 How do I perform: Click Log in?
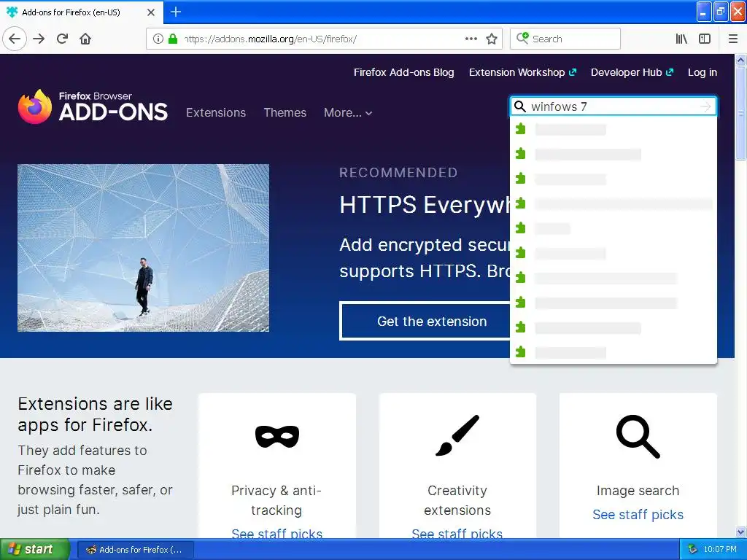(703, 72)
